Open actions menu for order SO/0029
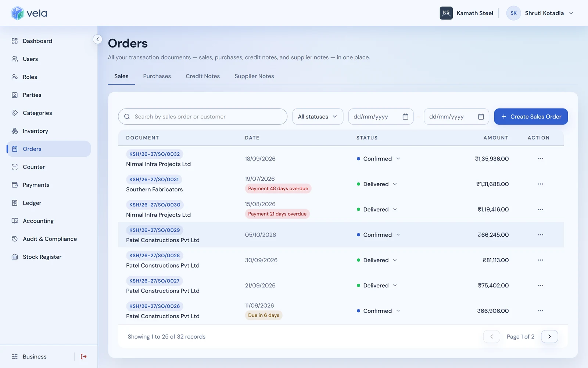The height and width of the screenshot is (368, 588). 541,235
